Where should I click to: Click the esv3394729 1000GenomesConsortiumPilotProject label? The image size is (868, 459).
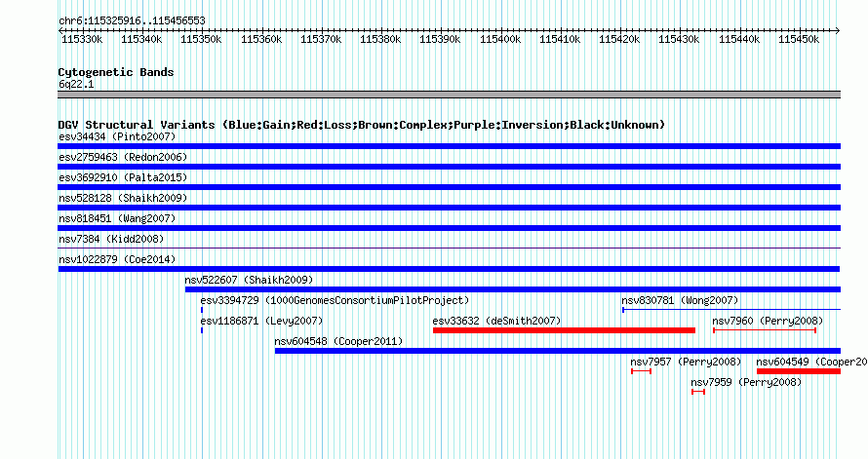click(335, 300)
